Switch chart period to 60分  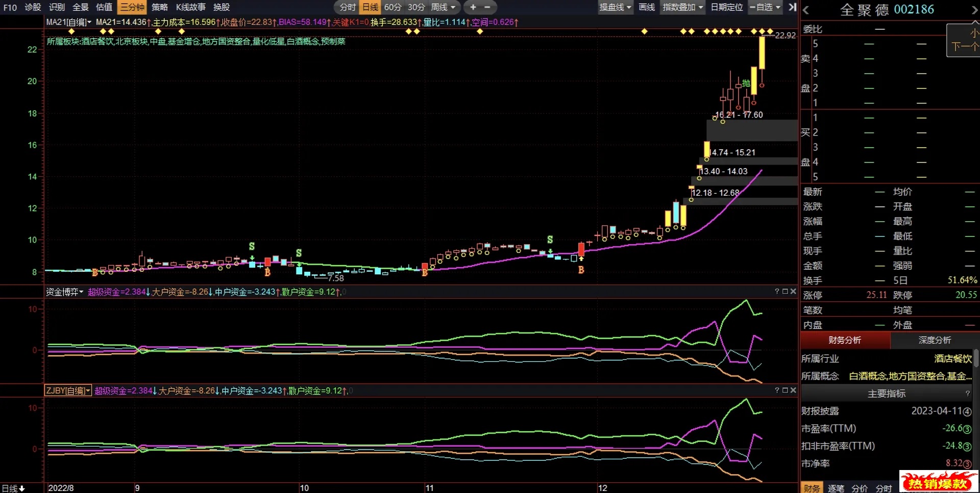click(393, 7)
